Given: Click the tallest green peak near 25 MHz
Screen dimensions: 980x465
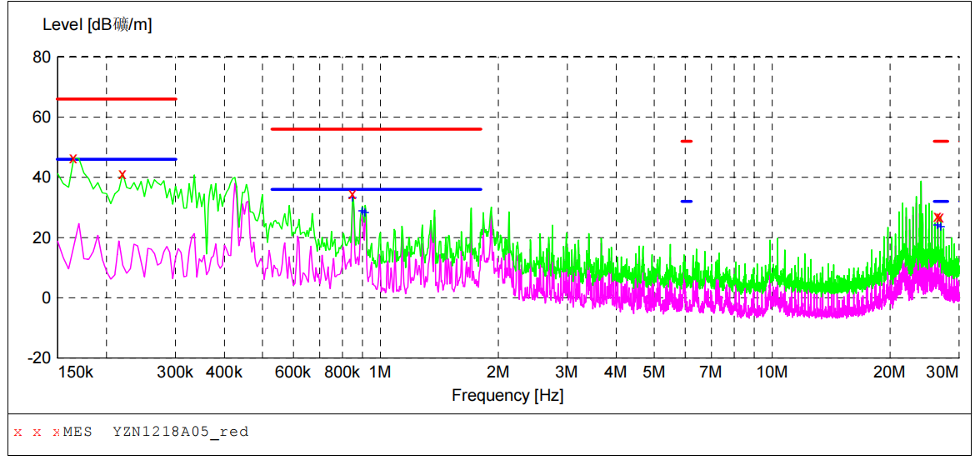Looking at the screenshot, I should pyautogui.click(x=921, y=182).
